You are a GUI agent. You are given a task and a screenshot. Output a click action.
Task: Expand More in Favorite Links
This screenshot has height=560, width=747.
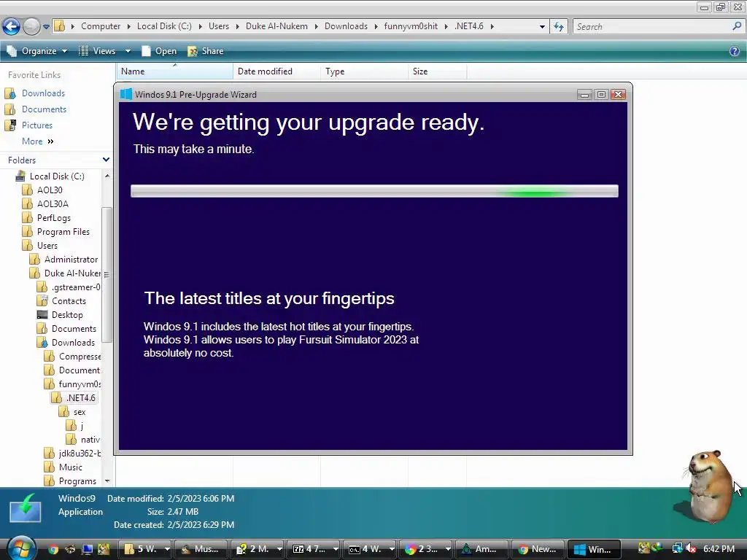[38, 141]
